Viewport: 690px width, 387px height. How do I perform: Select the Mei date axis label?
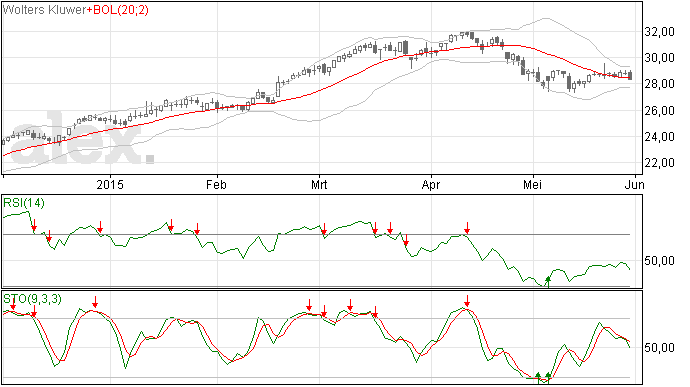pyautogui.click(x=532, y=184)
